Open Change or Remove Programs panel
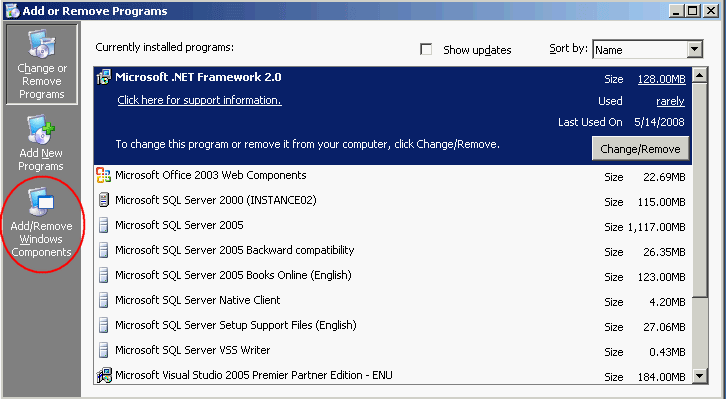726x399 pixels. 42,64
